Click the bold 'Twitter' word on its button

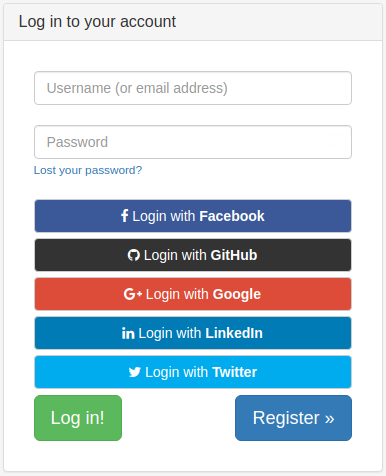235,372
